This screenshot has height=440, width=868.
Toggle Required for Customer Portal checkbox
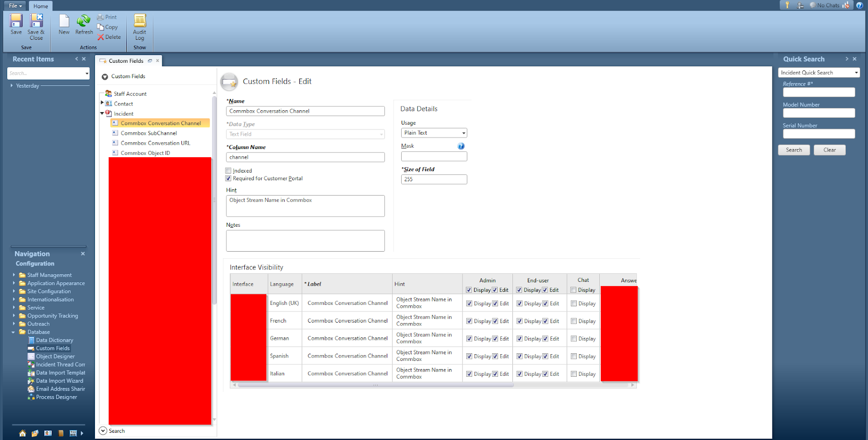click(x=228, y=178)
